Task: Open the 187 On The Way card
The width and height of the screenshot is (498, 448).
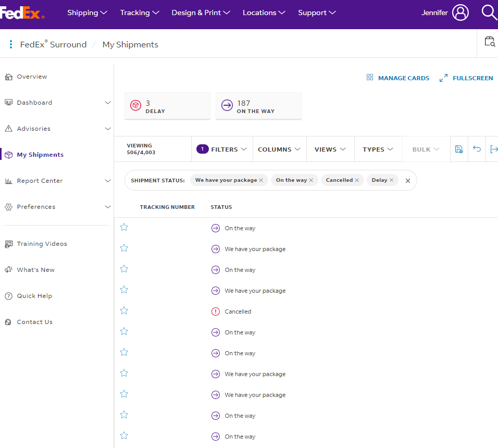Action: point(258,106)
